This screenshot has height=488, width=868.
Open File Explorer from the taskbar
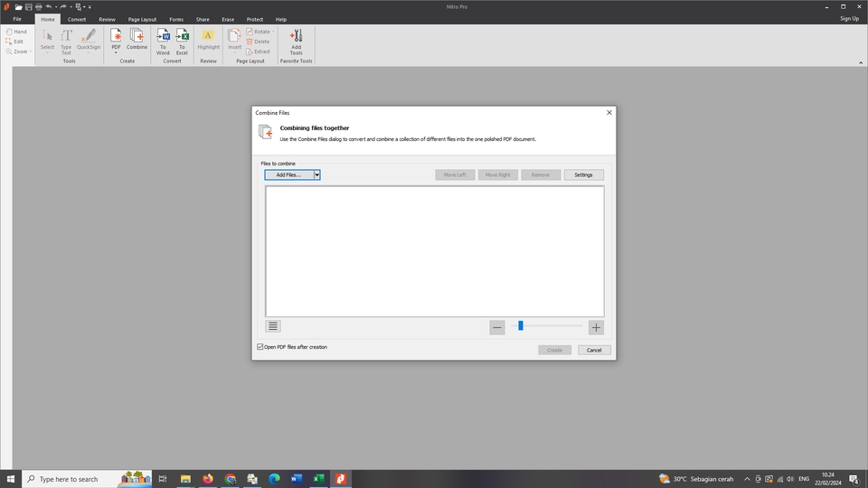(185, 479)
